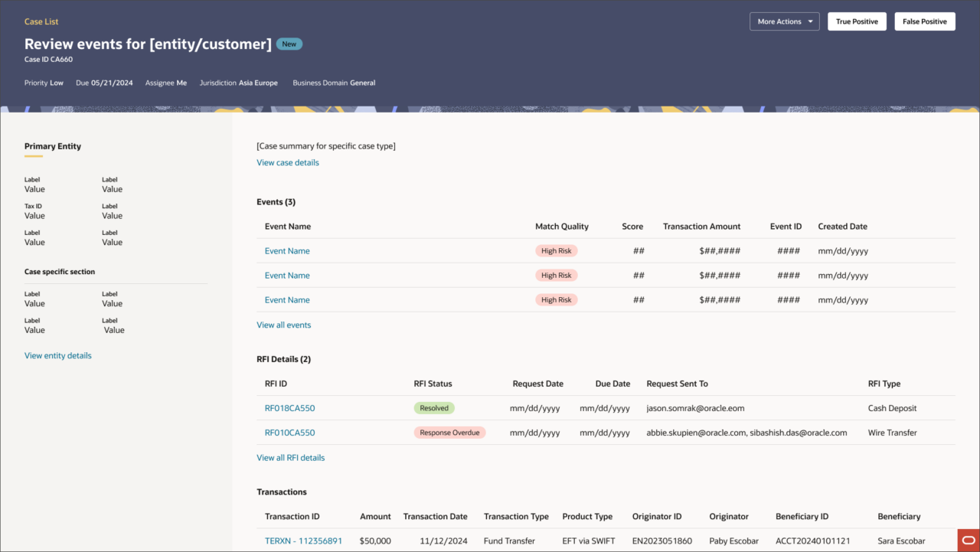The width and height of the screenshot is (980, 552).
Task: Mark case as False Positive
Action: click(925, 21)
